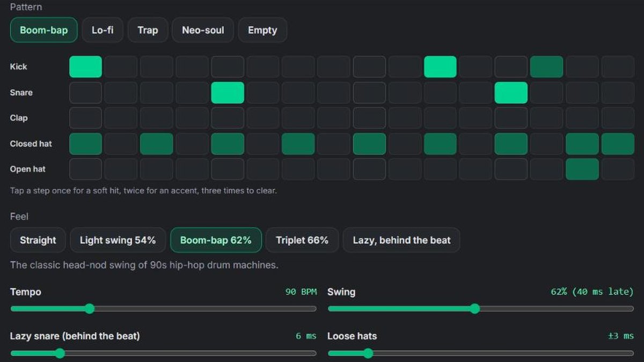Toggle Closed hat on step 11
This screenshot has width=644, height=362.
click(440, 144)
